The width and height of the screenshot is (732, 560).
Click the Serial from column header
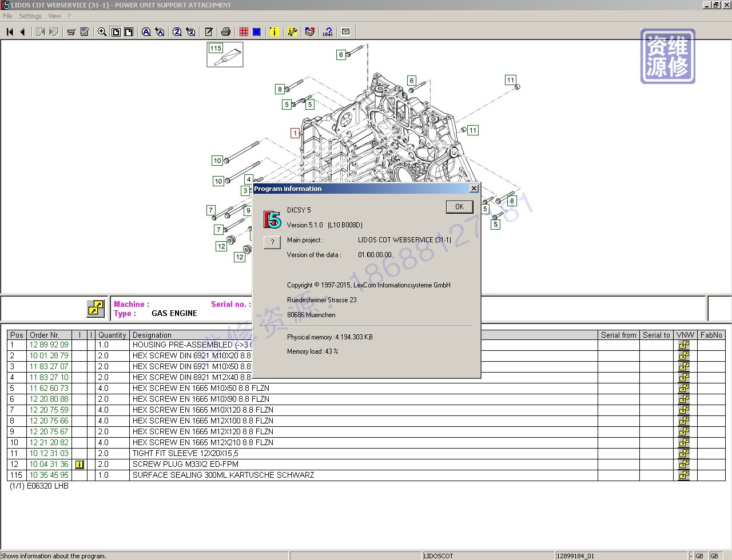coord(618,335)
